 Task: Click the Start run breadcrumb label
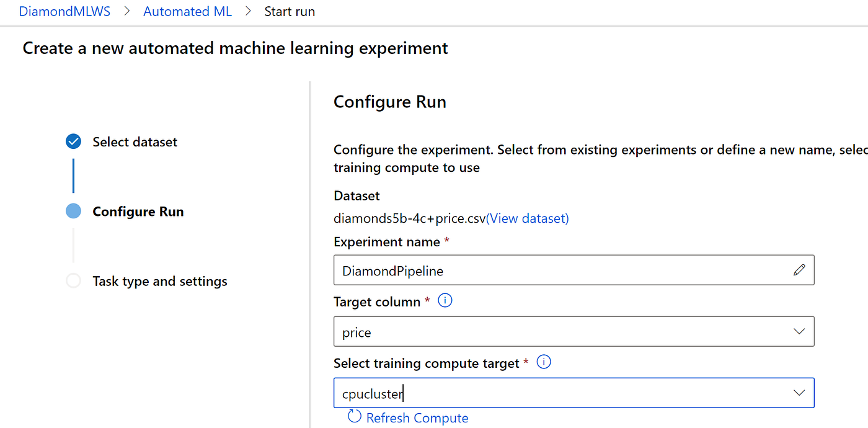pos(290,11)
